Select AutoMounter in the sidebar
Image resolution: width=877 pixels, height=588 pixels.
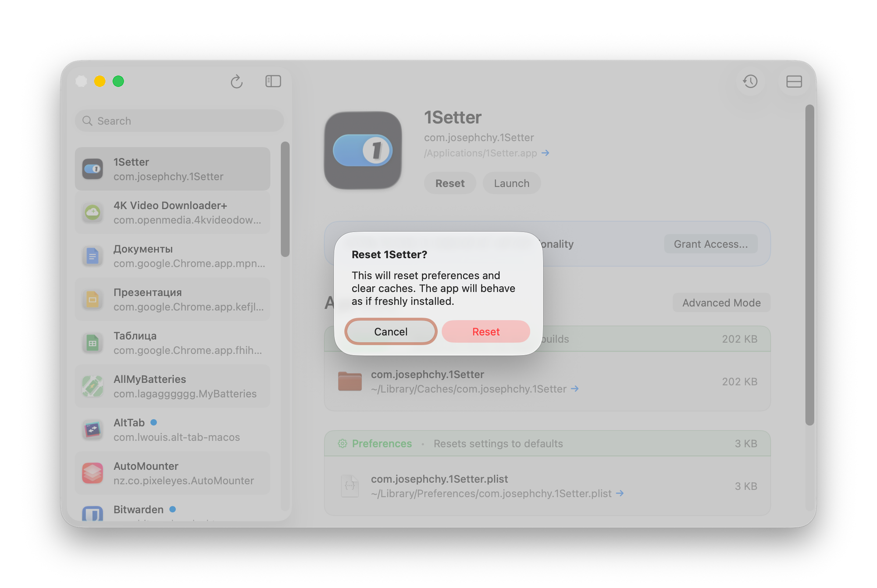click(x=172, y=473)
